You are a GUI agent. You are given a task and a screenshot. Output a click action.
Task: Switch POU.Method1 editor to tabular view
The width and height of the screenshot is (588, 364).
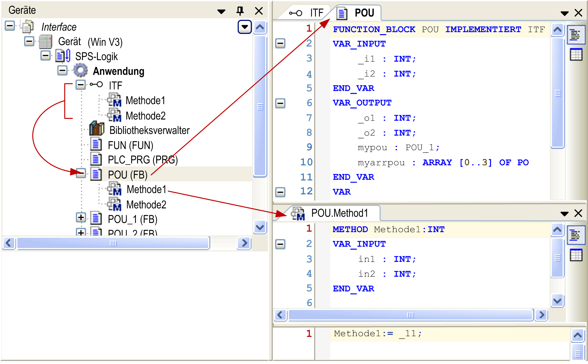click(576, 255)
